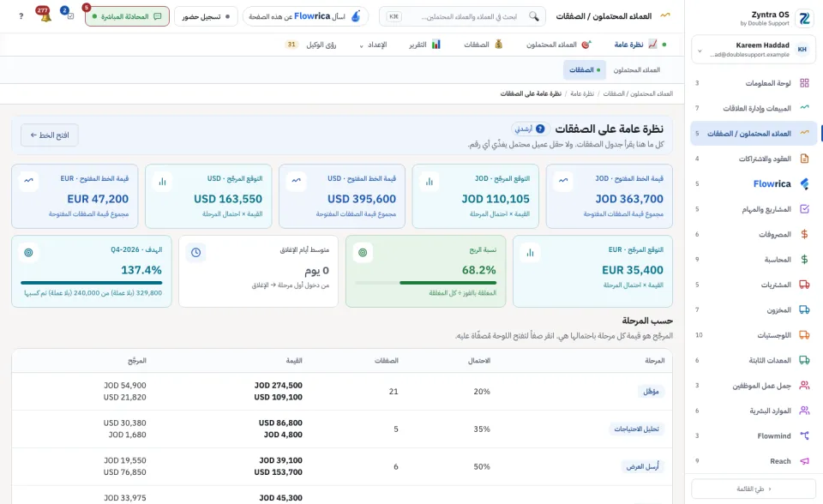This screenshot has height=504, width=823.
Task: Switch to الصفقات top navigation tab
Action: pos(484,45)
